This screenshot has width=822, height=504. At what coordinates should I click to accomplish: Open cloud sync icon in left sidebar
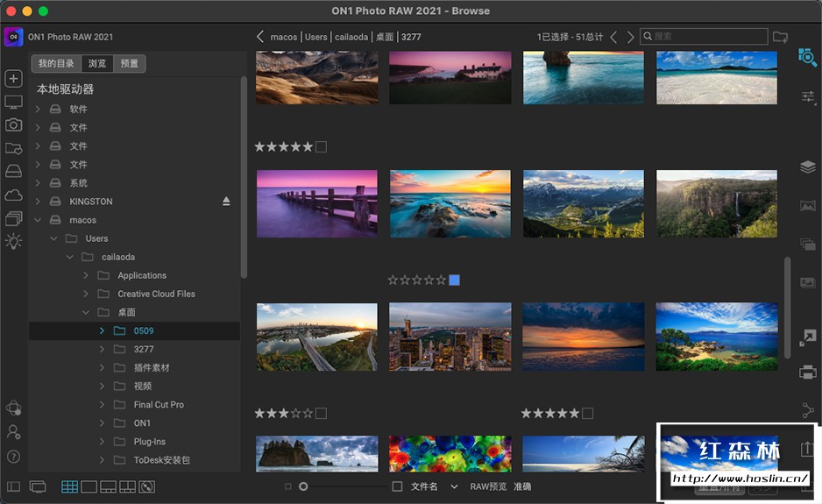tap(13, 195)
